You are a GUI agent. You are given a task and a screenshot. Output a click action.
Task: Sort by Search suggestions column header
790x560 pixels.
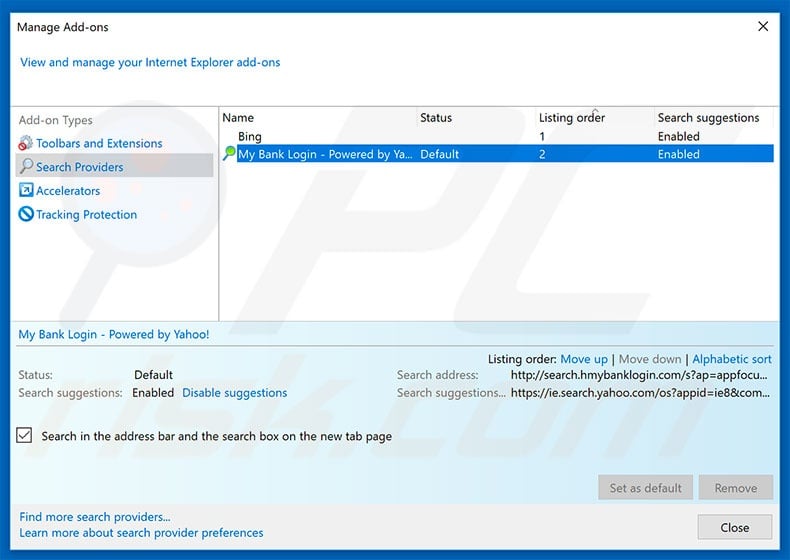[x=713, y=117]
